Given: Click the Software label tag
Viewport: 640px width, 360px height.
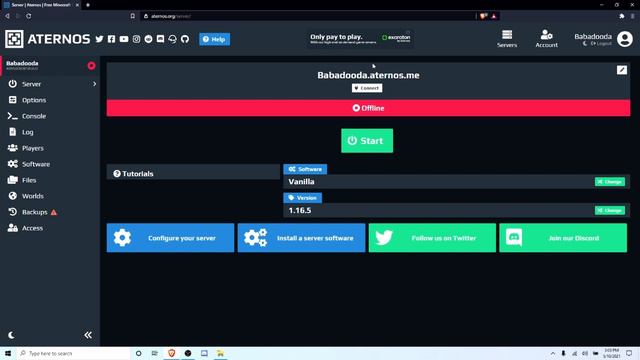Looking at the screenshot, I should pos(305,169).
